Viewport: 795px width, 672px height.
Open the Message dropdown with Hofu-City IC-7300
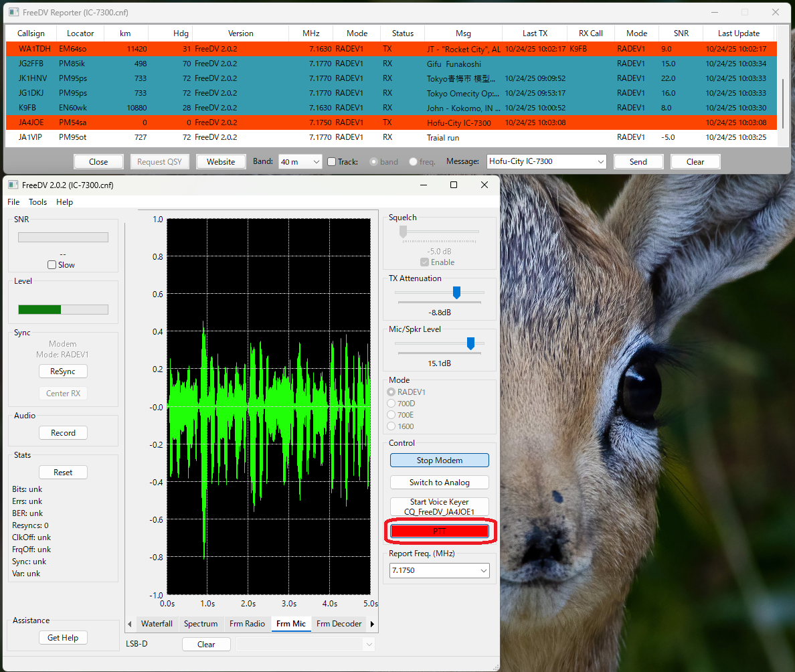(x=600, y=162)
